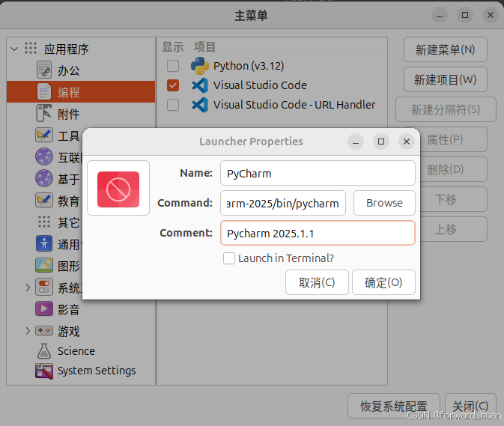This screenshot has width=504, height=426.
Task: Confirm with the 确定(O) button
Action: pyautogui.click(x=383, y=282)
